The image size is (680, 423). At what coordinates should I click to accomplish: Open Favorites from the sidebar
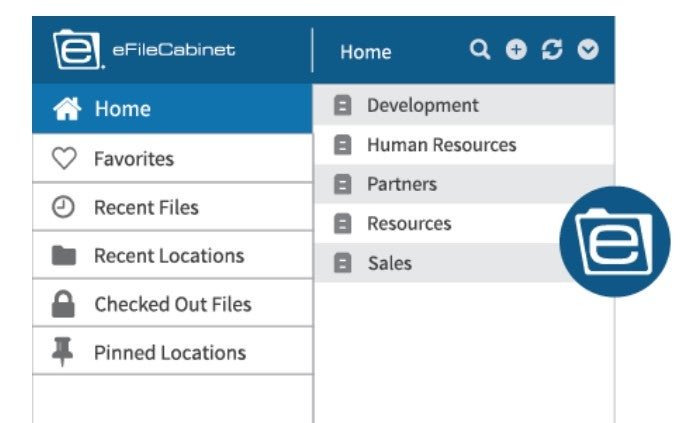(172, 158)
